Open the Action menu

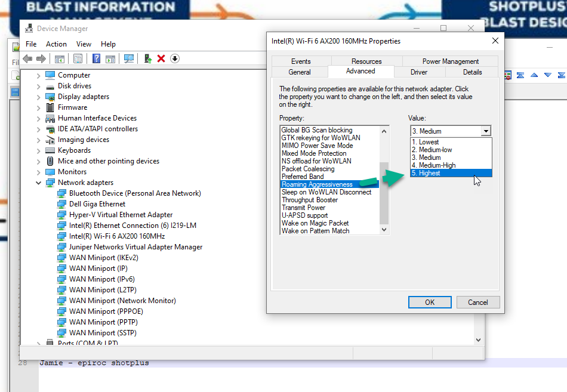tap(56, 44)
